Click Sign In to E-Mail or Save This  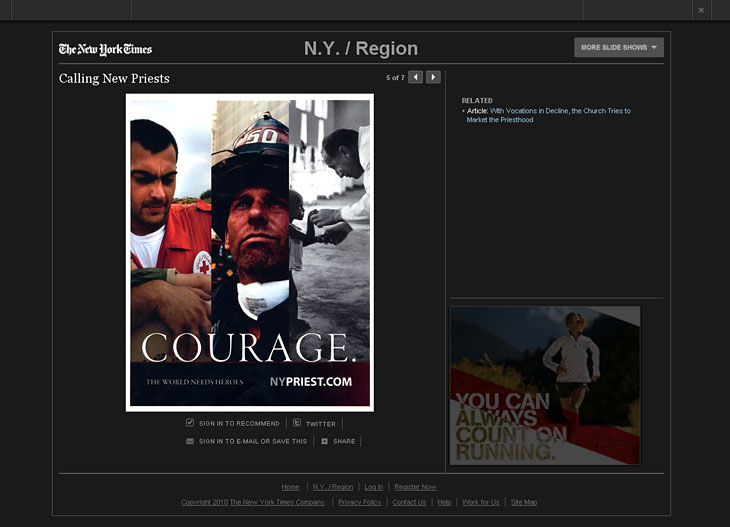[253, 441]
